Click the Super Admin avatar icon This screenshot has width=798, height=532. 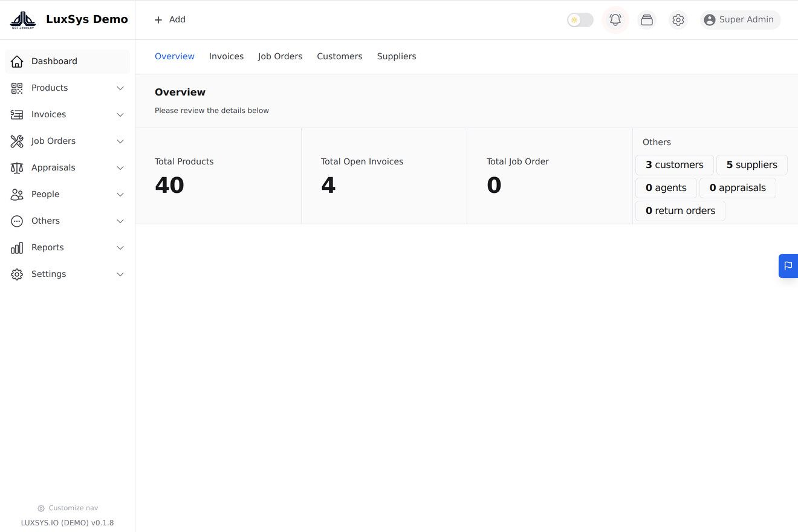click(x=710, y=20)
